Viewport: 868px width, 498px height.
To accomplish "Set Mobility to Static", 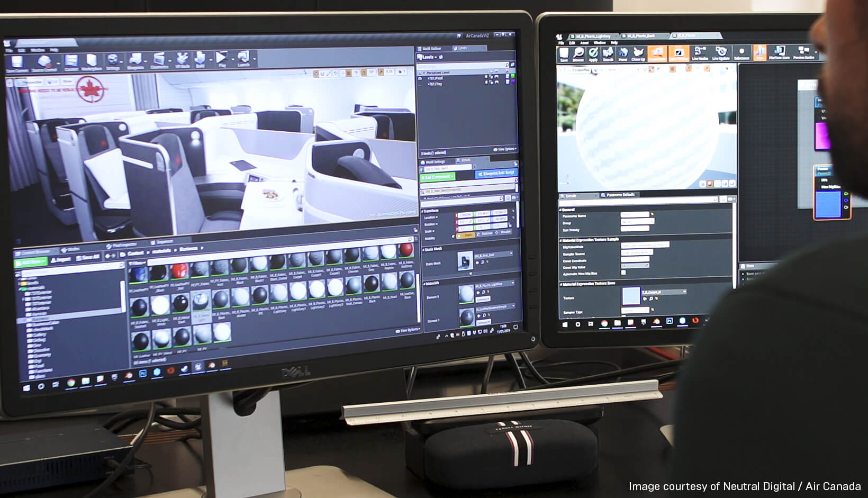I will pyautogui.click(x=466, y=235).
